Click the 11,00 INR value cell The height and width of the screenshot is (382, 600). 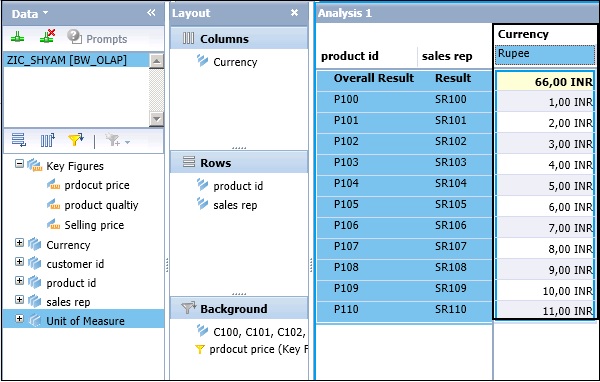(545, 310)
